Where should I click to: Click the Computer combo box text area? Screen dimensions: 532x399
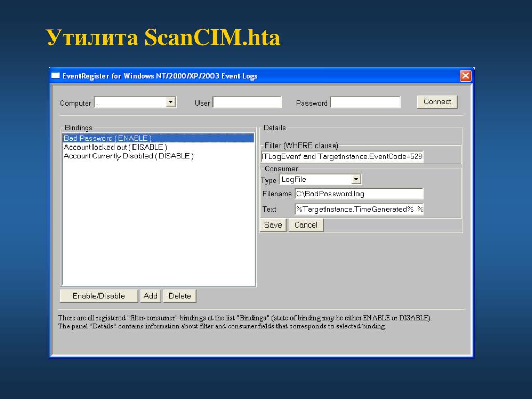click(130, 102)
